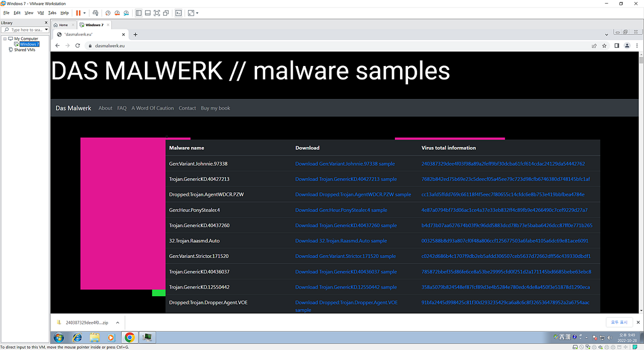Open the VM menu

pos(41,13)
